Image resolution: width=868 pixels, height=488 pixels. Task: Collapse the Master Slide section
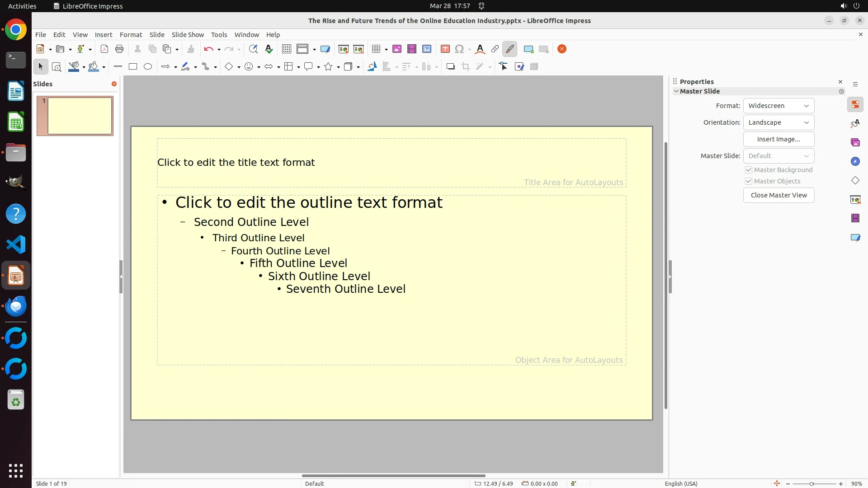click(676, 91)
